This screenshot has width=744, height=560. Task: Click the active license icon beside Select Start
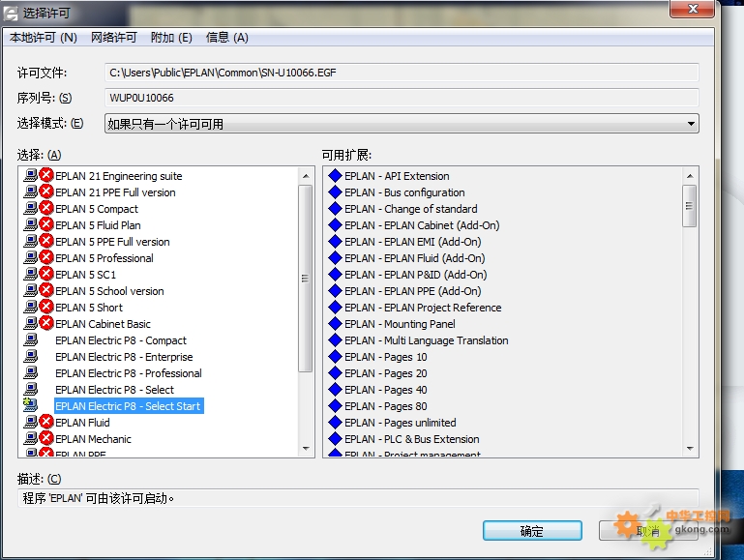click(x=30, y=405)
